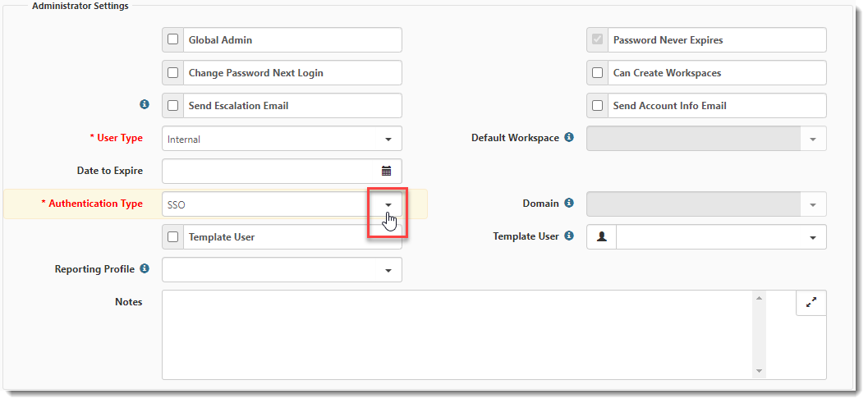Tick the Send Escalation Email checkbox
Image resolution: width=868 pixels, height=403 pixels.
(173, 106)
